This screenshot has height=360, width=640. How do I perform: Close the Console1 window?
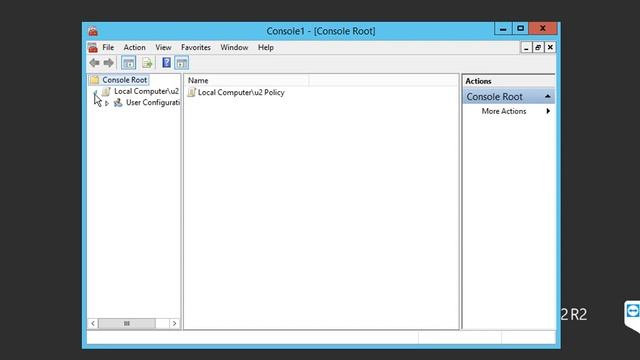[x=543, y=29]
